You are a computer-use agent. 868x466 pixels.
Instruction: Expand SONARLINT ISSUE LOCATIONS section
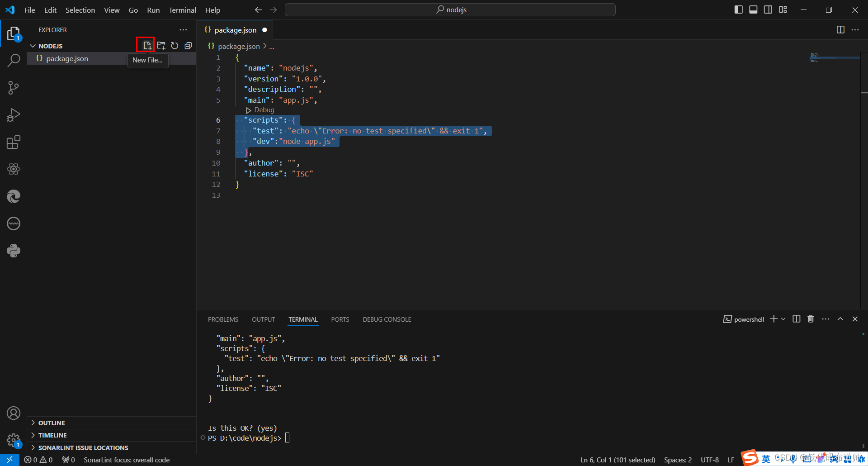(112, 447)
